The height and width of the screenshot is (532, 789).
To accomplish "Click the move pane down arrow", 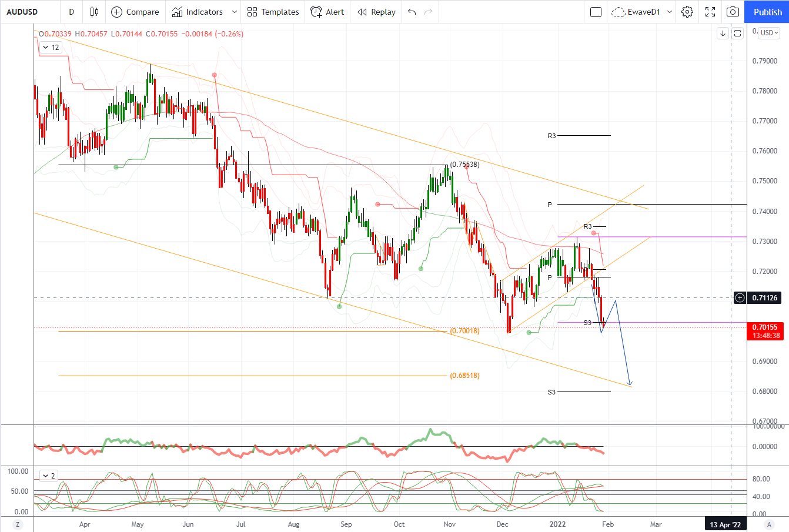I will (x=723, y=33).
